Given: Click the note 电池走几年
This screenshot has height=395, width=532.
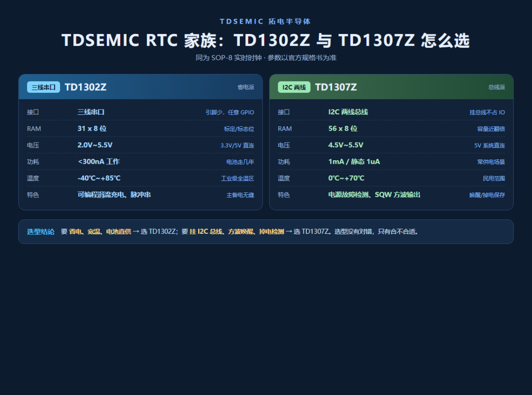Looking at the screenshot, I should click(x=240, y=162).
